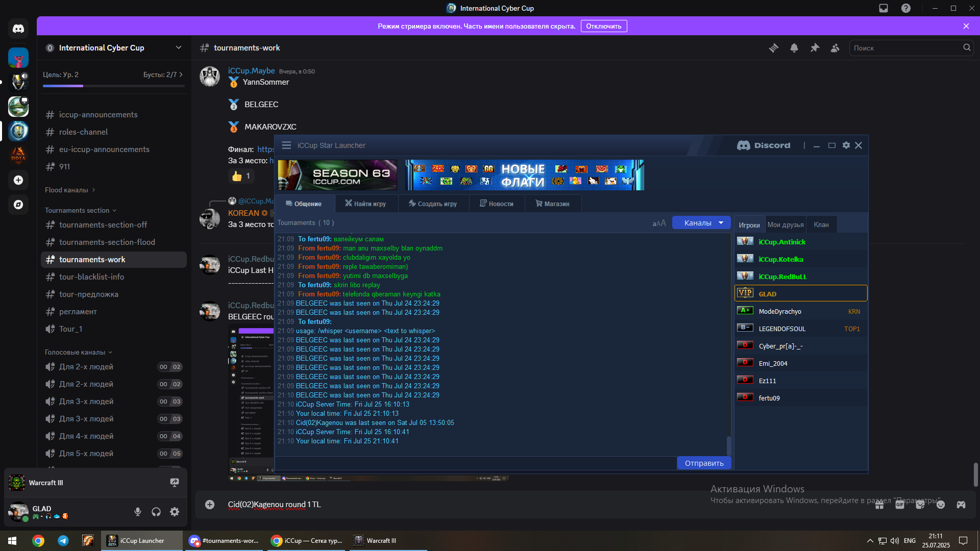
Task: Click the thumbs up reaction on message
Action: pos(241,176)
